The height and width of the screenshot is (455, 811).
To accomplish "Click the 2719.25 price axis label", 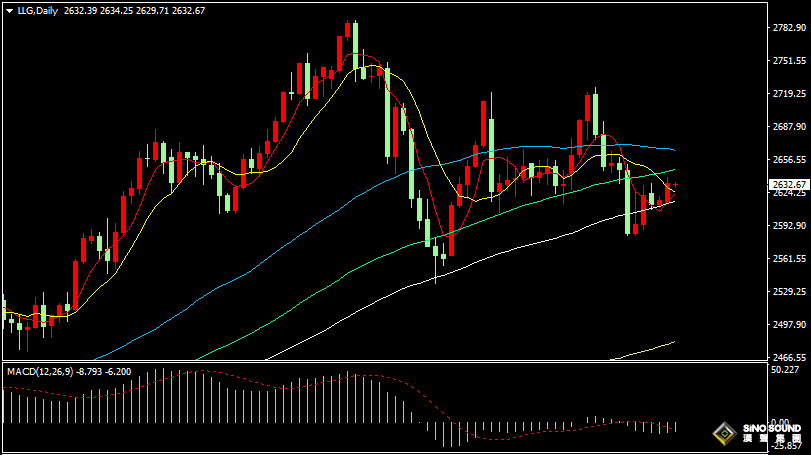I will tap(789, 94).
